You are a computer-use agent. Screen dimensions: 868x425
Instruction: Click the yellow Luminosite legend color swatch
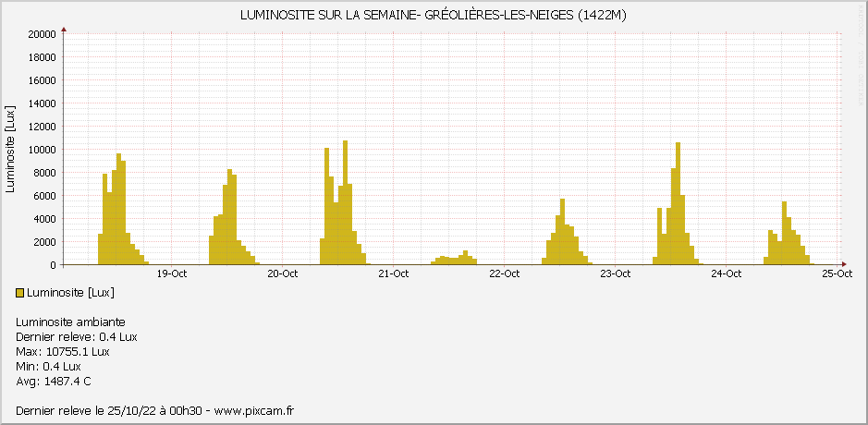point(21,293)
